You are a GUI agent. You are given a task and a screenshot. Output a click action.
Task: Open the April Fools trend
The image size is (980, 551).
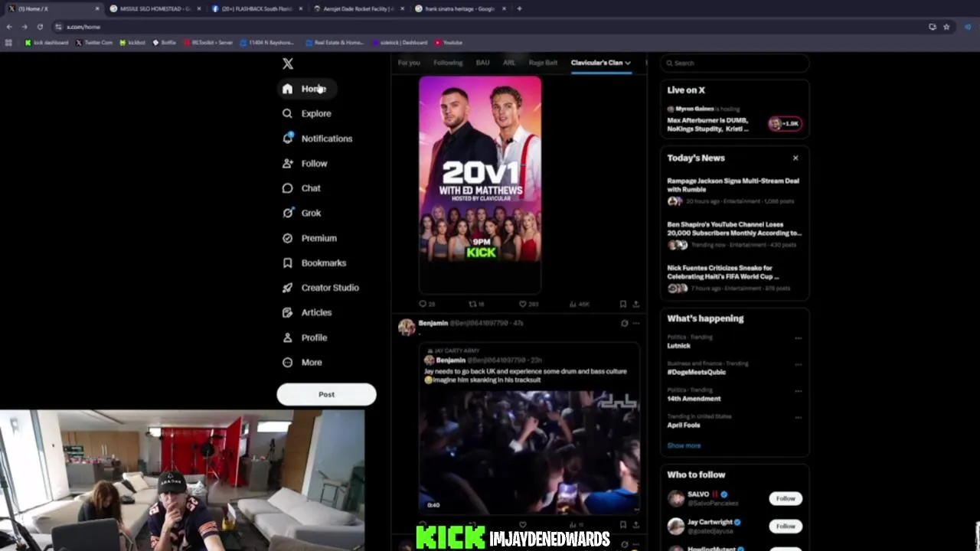tap(684, 425)
